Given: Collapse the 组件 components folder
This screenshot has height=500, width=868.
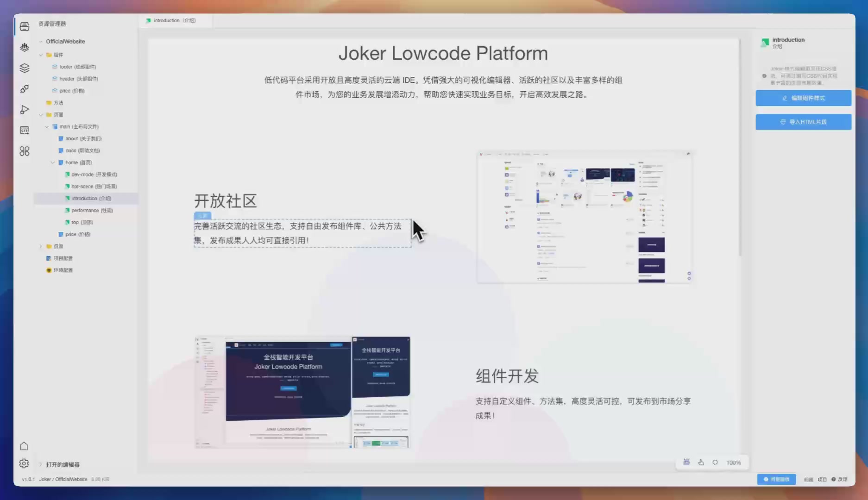Looking at the screenshot, I should coord(41,55).
